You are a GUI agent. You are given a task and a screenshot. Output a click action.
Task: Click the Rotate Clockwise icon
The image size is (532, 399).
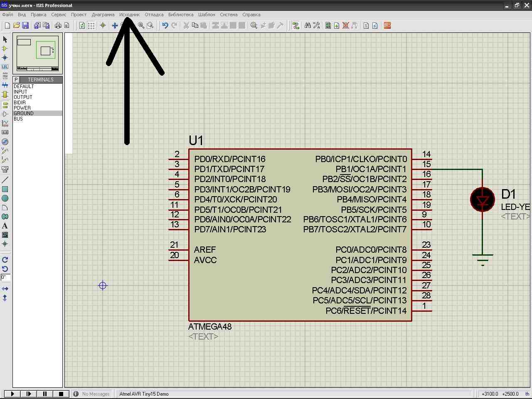[x=5, y=260]
